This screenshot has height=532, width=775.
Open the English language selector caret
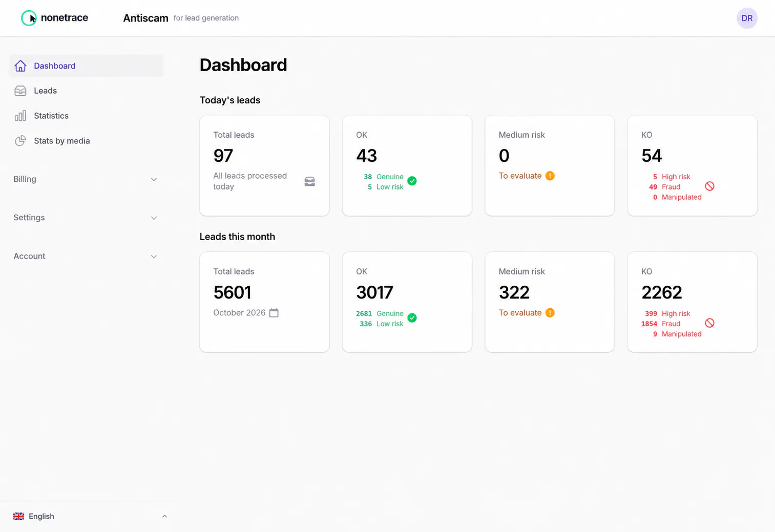[x=164, y=516]
